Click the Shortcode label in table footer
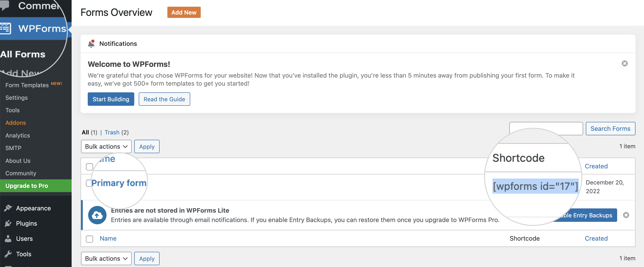Image resolution: width=644 pixels, height=267 pixels. click(525, 239)
